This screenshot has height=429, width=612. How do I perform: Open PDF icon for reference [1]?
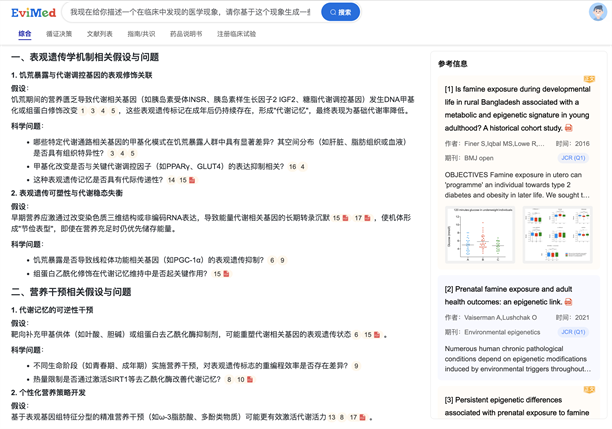(x=569, y=129)
